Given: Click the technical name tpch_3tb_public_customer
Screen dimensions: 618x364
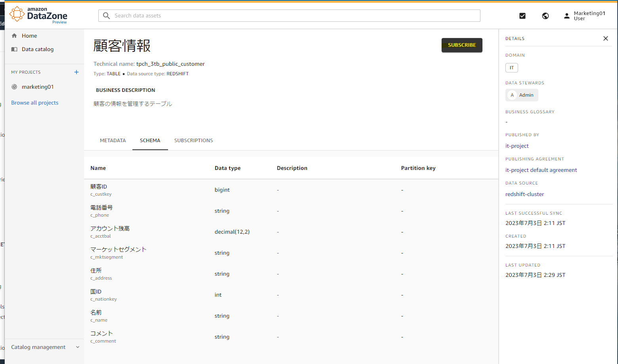Looking at the screenshot, I should tap(170, 64).
